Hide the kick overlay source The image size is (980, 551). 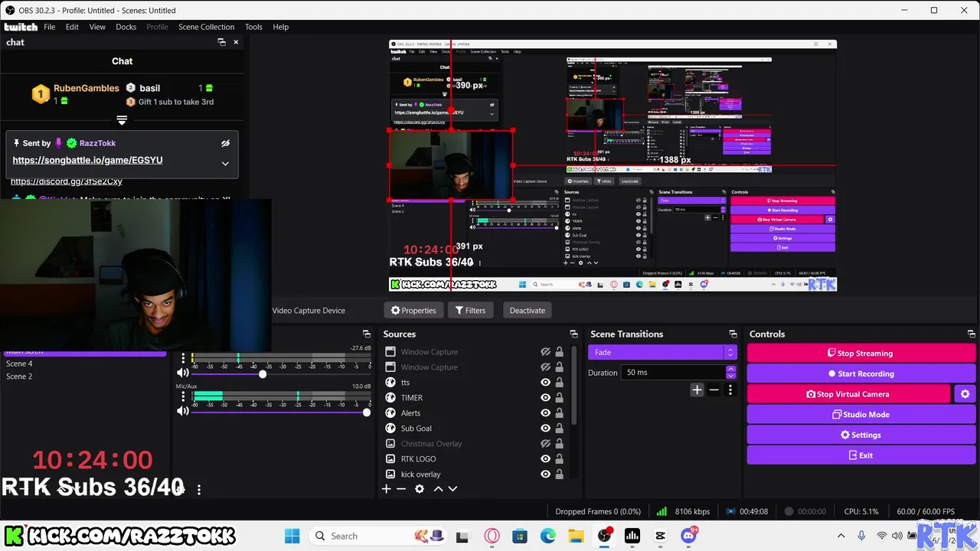[545, 474]
